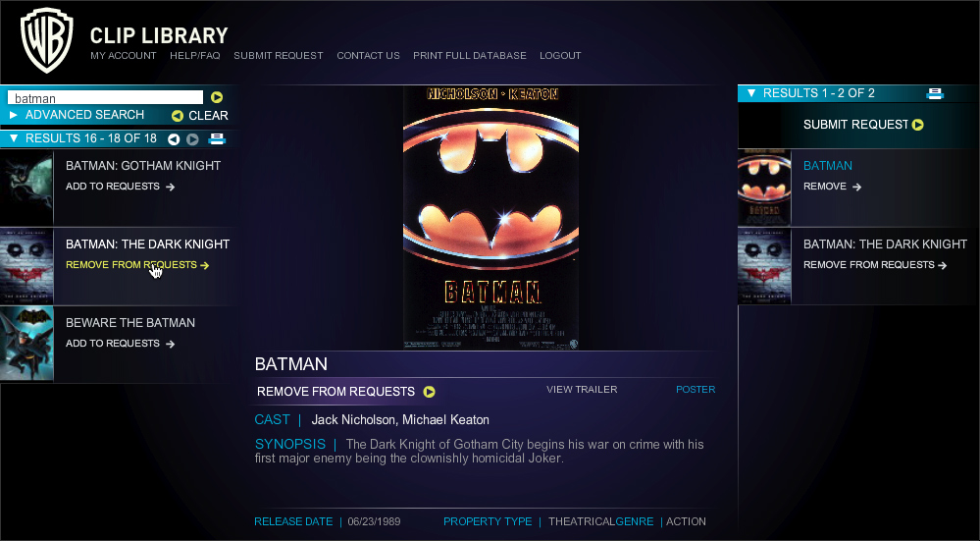Image resolution: width=980 pixels, height=541 pixels.
Task: Print the requests list in right panel
Action: (934, 94)
